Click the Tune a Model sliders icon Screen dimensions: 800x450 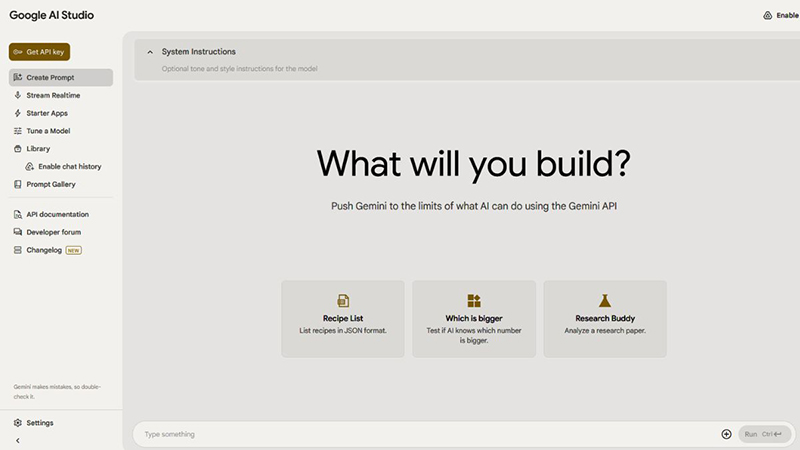18,131
